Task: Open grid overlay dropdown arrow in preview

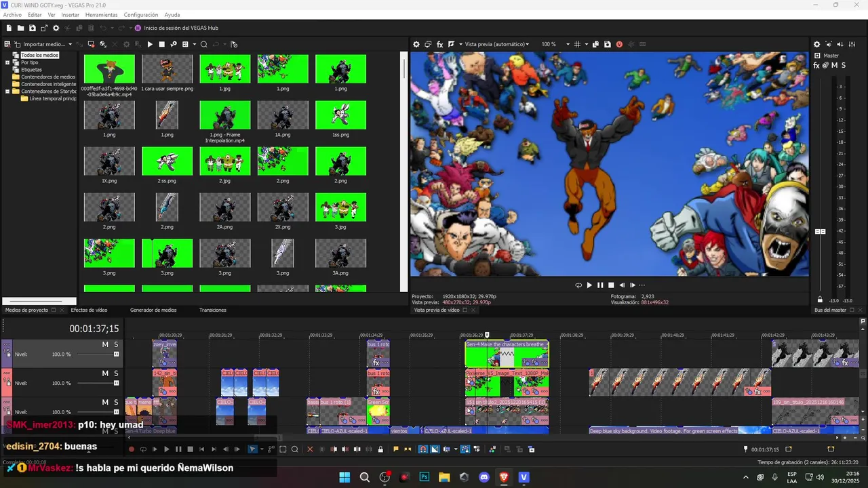Action: pyautogui.click(x=585, y=45)
